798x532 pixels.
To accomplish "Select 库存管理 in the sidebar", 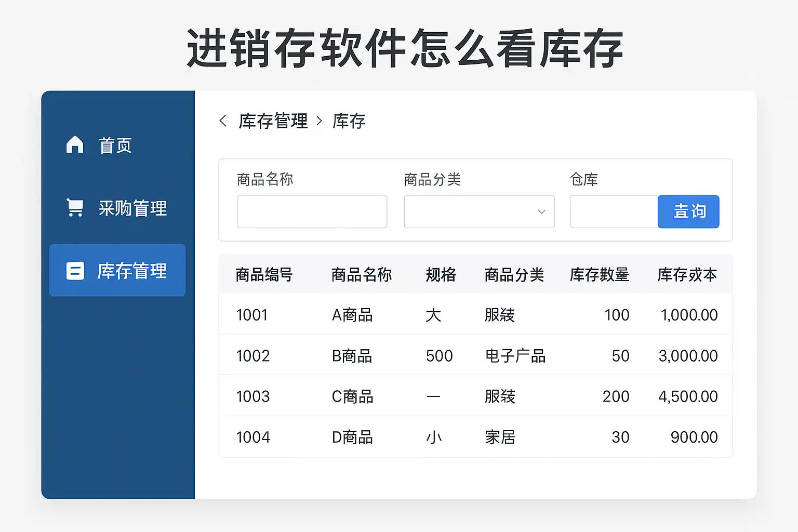I will (117, 270).
